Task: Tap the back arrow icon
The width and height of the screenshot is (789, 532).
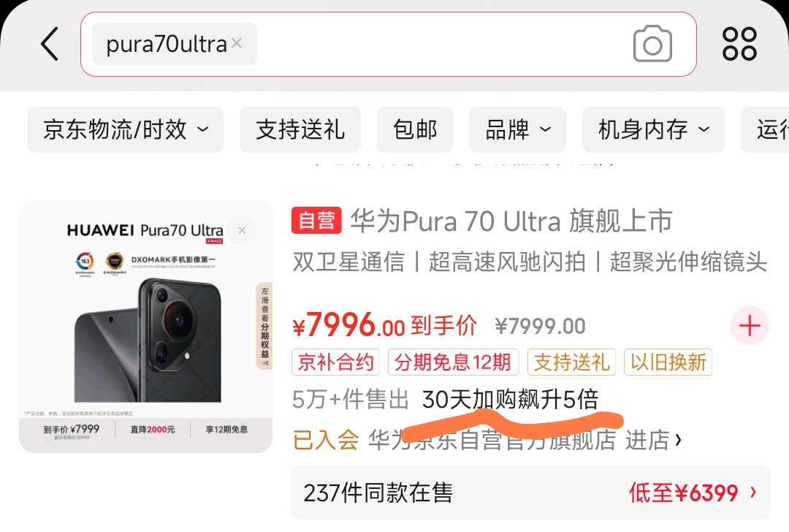Action: pos(50,44)
